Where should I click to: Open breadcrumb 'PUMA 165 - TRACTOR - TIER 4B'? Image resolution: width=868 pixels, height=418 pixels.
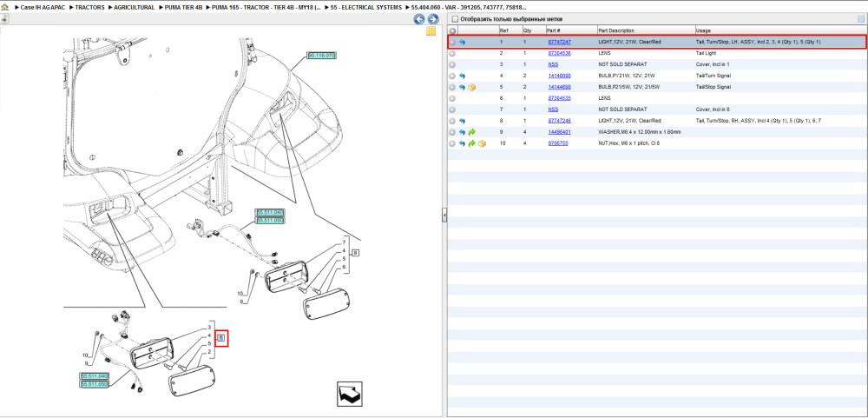[x=266, y=8]
